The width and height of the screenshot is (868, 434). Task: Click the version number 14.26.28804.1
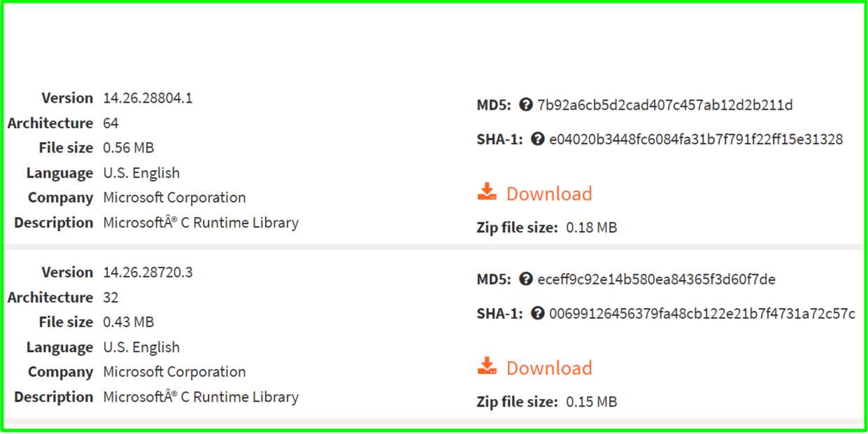click(148, 98)
